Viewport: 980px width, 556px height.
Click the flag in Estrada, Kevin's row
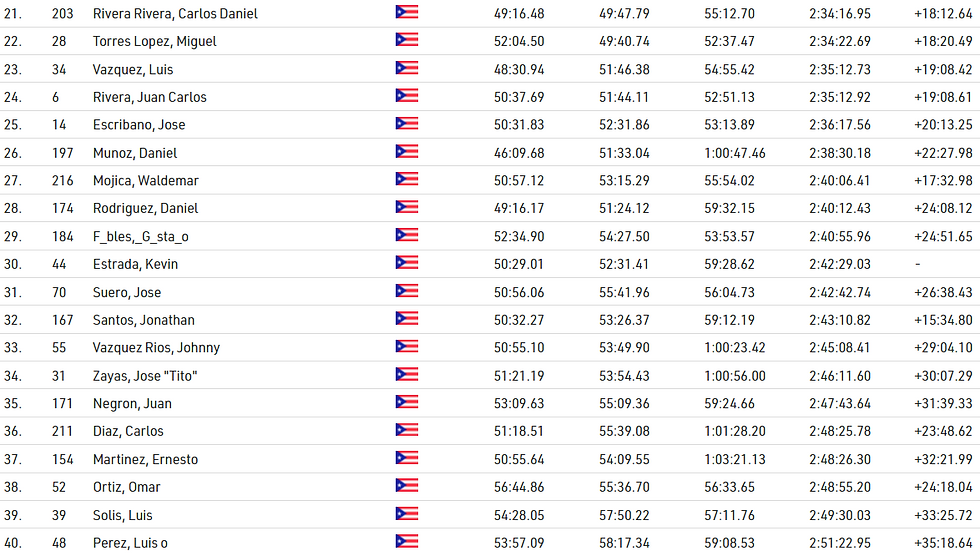pos(406,264)
